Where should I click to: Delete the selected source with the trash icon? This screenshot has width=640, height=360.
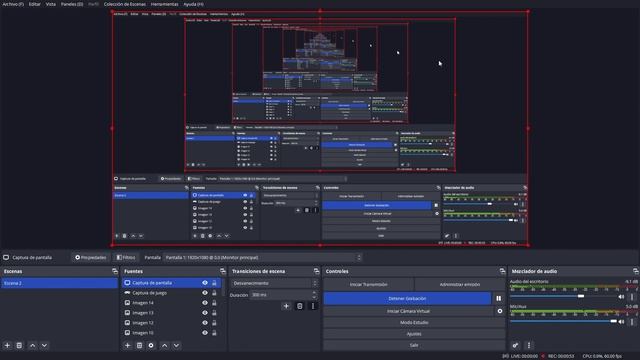pos(139,345)
